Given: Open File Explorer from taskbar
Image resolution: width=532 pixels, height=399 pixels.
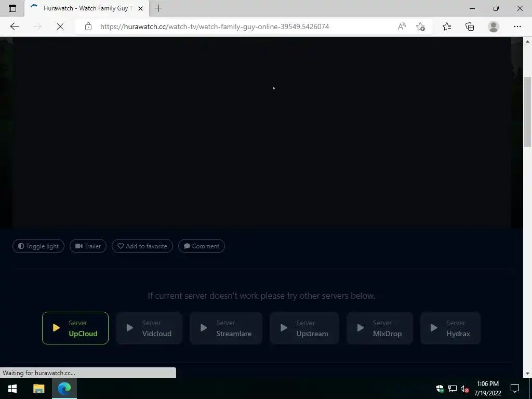Looking at the screenshot, I should pyautogui.click(x=38, y=389).
